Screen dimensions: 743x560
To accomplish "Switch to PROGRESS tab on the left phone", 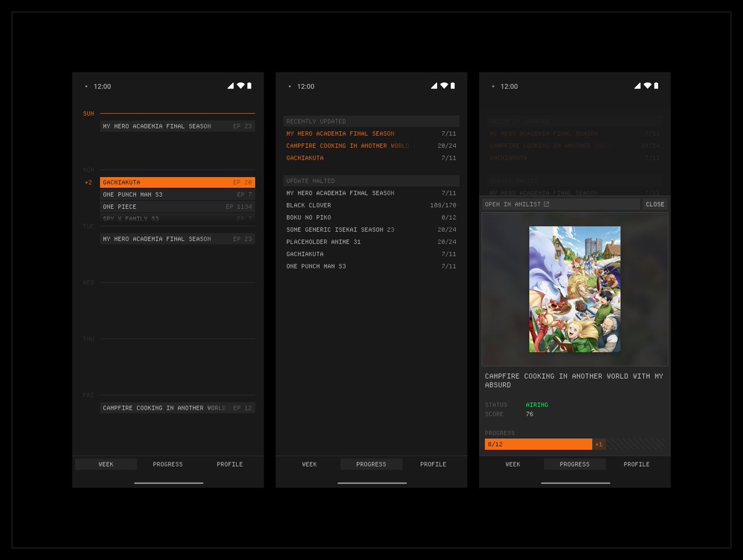I will click(x=168, y=464).
